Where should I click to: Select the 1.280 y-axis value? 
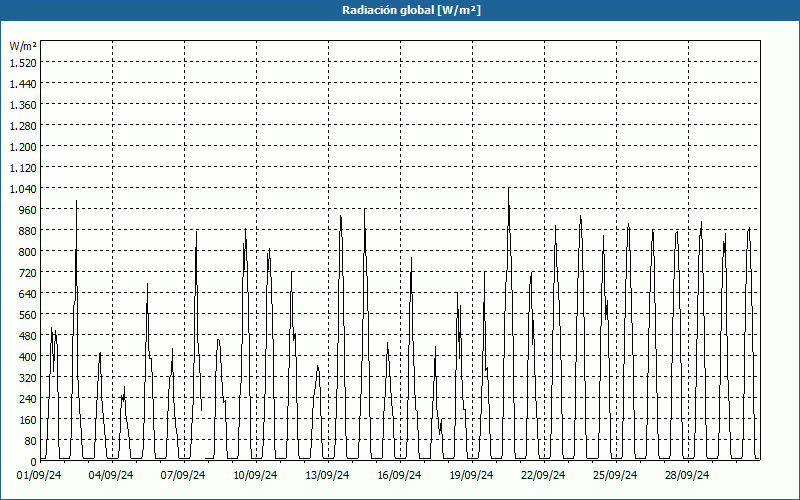point(23,126)
